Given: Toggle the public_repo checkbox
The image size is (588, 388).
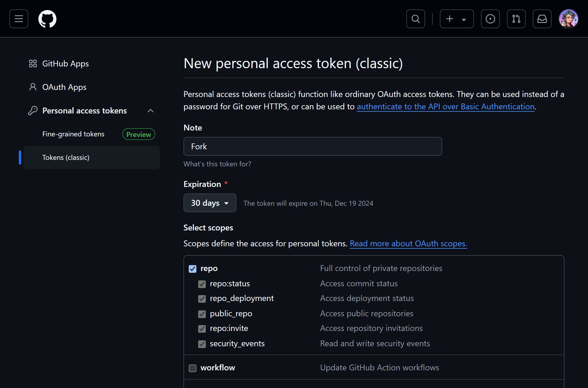Looking at the screenshot, I should point(202,314).
